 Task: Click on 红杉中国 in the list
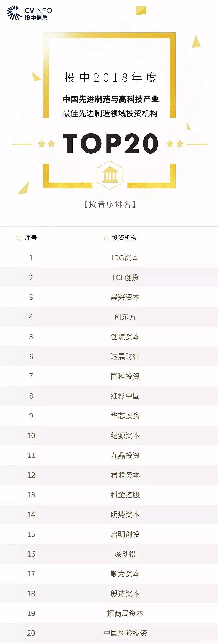click(x=125, y=396)
